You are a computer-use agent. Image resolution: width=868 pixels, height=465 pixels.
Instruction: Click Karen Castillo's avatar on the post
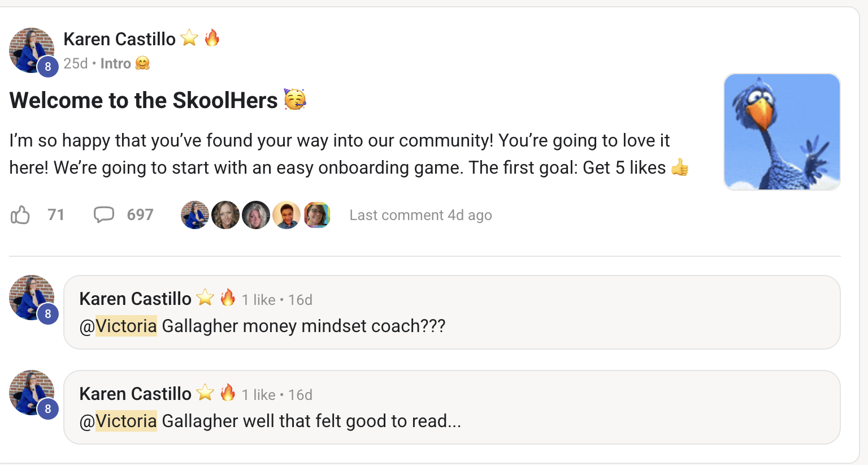(32, 50)
